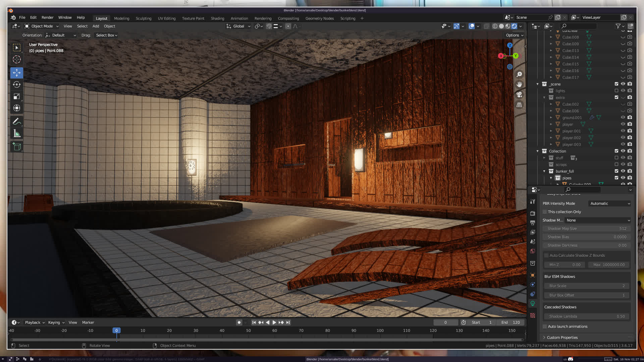Toggle camera view icon in viewport
Screen dimensions: 644x362
[x=519, y=95]
